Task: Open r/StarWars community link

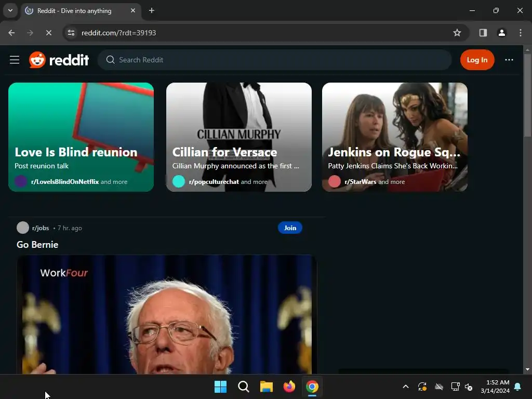Action: click(361, 182)
